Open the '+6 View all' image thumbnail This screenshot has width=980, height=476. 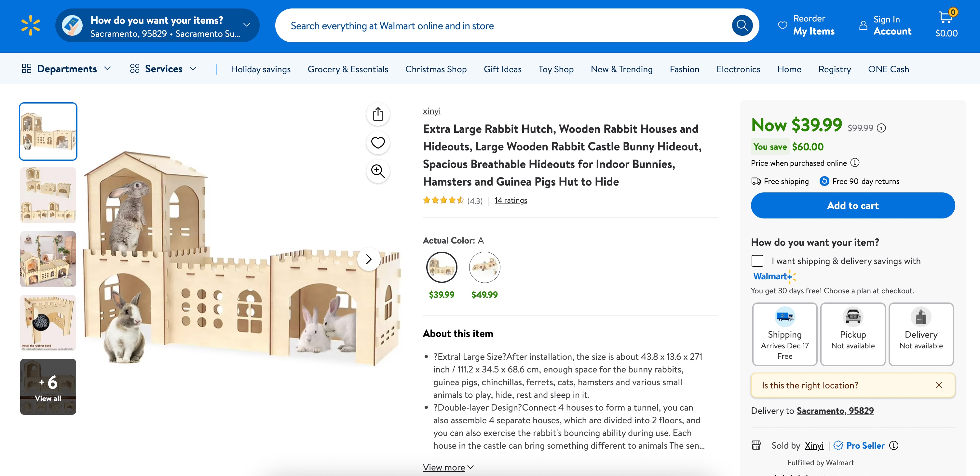pos(48,386)
